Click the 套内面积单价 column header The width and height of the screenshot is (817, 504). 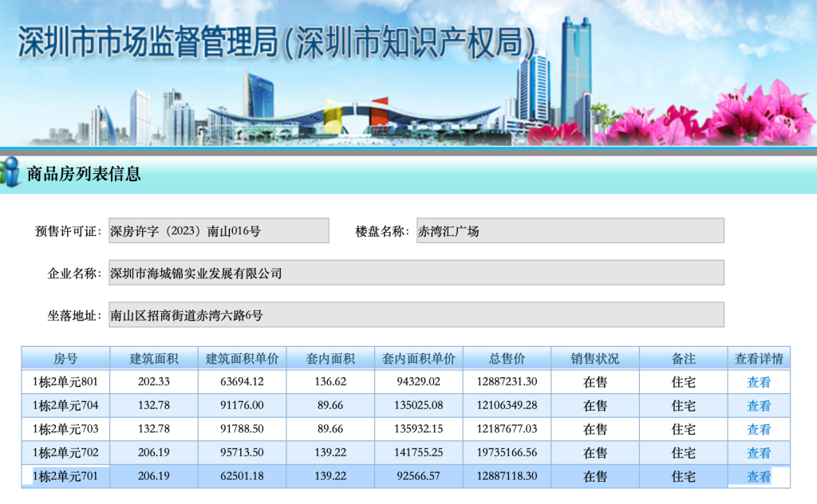coord(418,358)
